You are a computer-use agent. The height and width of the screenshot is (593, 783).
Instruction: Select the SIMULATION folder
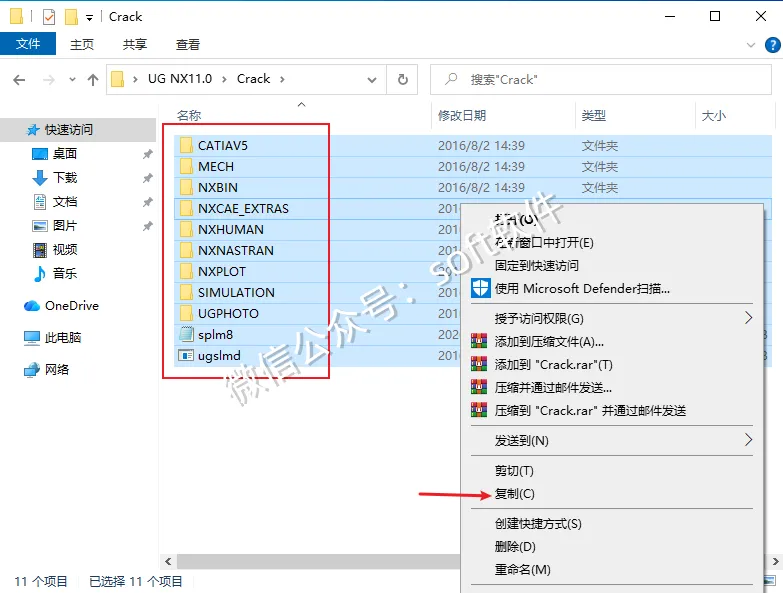point(236,292)
